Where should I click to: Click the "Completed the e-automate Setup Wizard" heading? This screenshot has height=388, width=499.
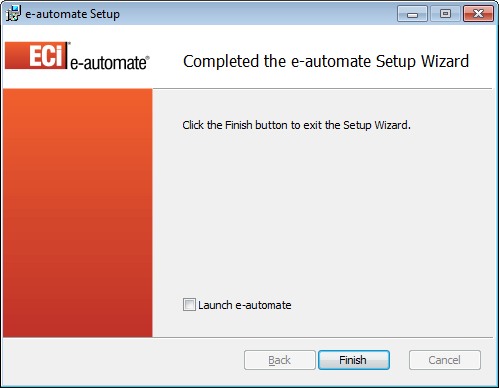[x=326, y=61]
